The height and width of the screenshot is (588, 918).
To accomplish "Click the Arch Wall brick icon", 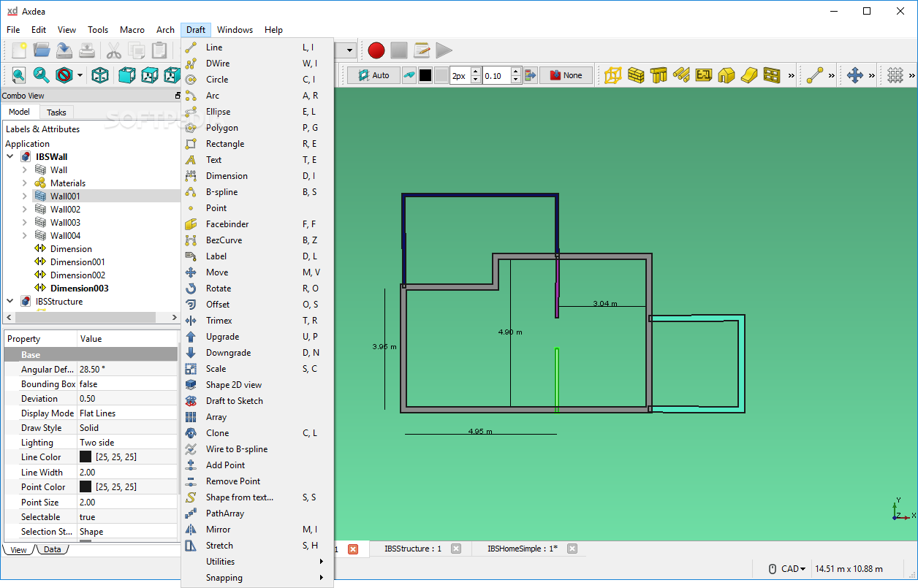I will [636, 75].
